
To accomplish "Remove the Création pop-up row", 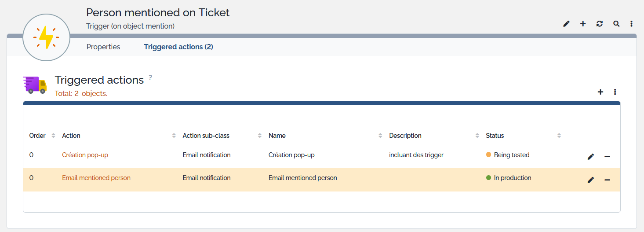I will tap(607, 157).
